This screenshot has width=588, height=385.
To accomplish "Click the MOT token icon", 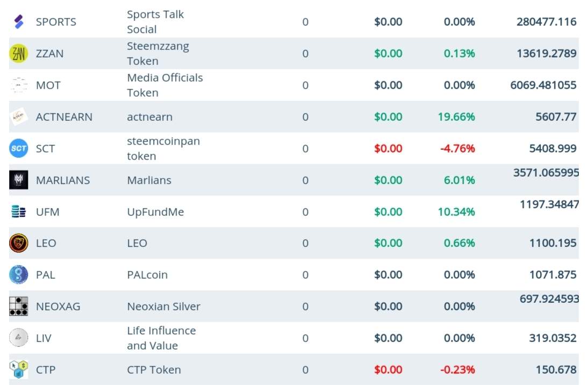I will pyautogui.click(x=19, y=85).
